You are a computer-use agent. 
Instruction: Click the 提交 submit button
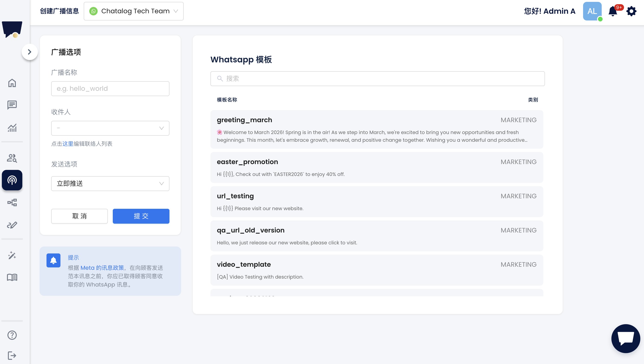tap(141, 216)
